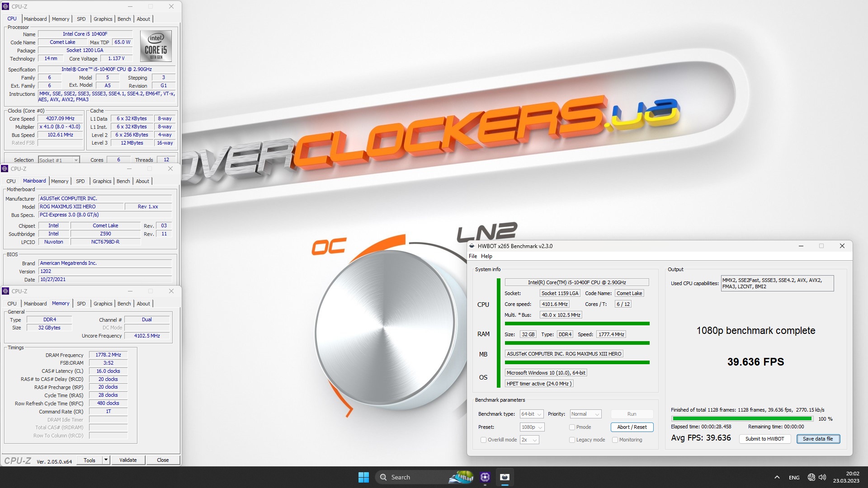This screenshot has width=868, height=488.
Task: Open the Priority Normal dropdown
Action: click(x=585, y=414)
